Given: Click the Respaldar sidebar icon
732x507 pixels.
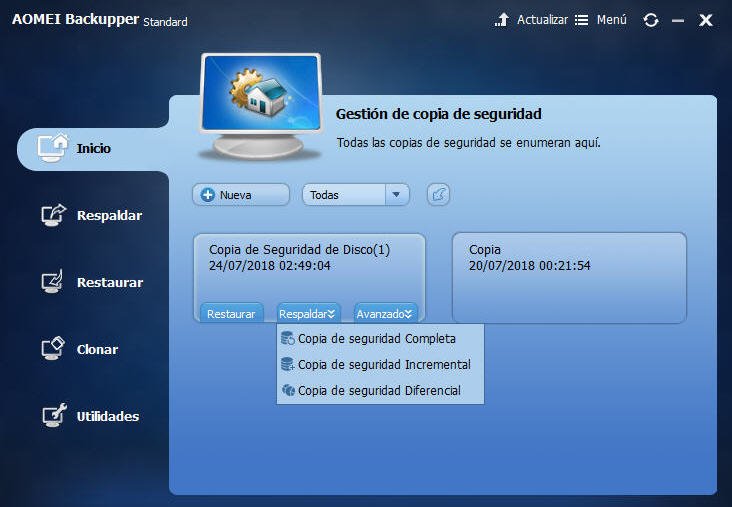Looking at the screenshot, I should point(53,215).
